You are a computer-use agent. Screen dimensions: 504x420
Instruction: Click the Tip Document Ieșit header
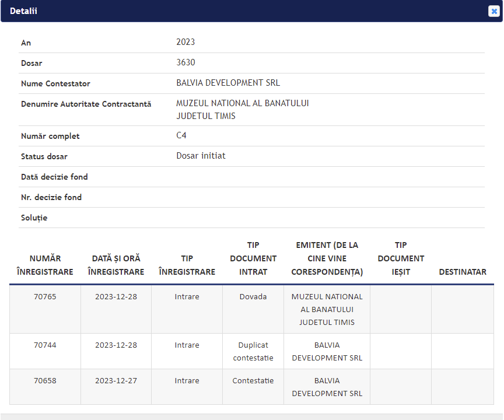click(x=401, y=258)
